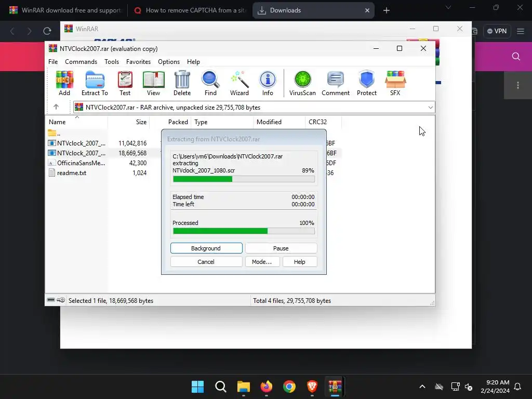Open the notifications bell in the system tray
532x399 pixels.
(518, 387)
